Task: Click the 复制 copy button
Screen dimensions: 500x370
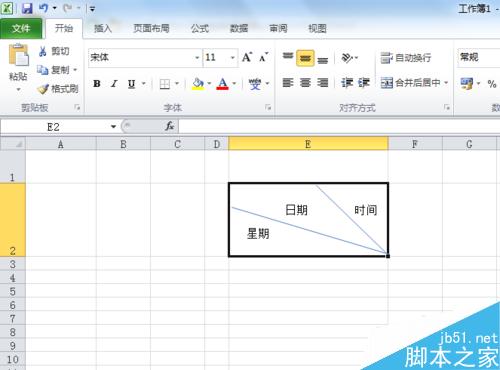Action: coord(53,70)
